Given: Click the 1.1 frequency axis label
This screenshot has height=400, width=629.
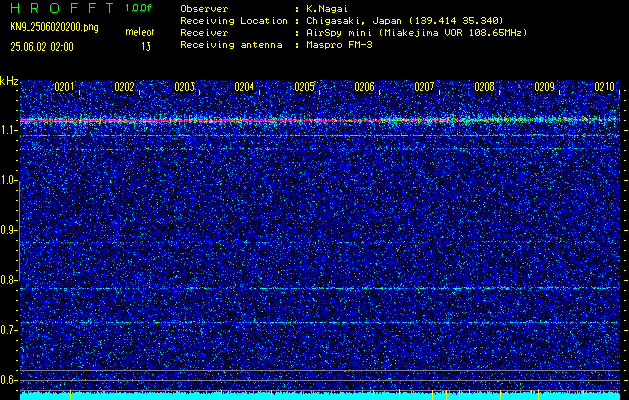Looking at the screenshot, I should pos(8,130).
